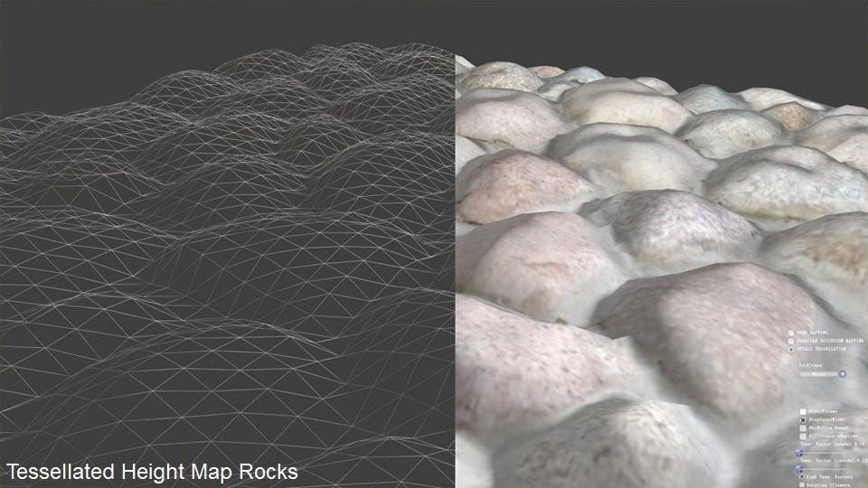The image size is (868, 488).
Task: Open the technique dropdown arrow button
Action: point(843,373)
